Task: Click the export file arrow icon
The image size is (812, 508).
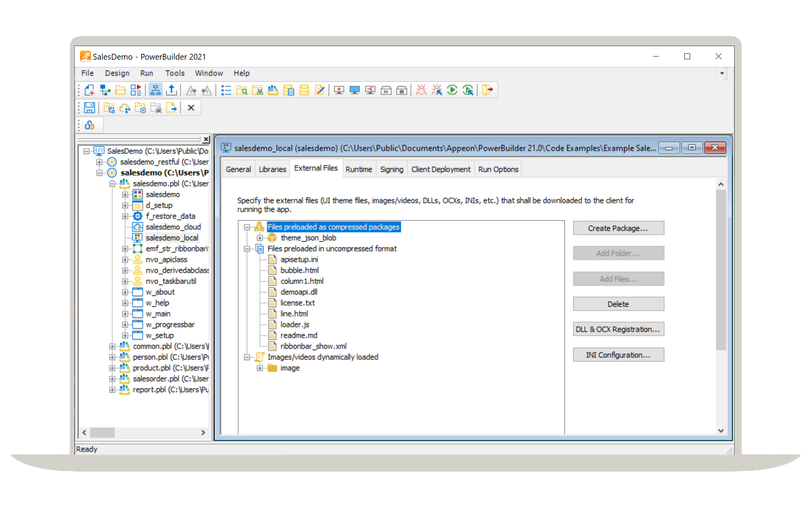Action: tap(171, 108)
